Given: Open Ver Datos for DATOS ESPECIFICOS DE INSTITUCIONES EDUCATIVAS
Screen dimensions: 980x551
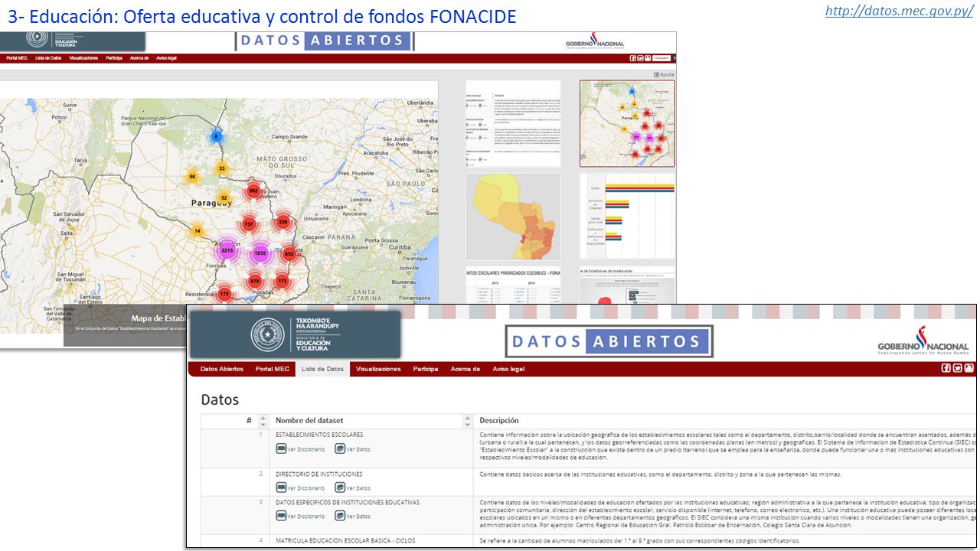Looking at the screenshot, I should point(352,516).
